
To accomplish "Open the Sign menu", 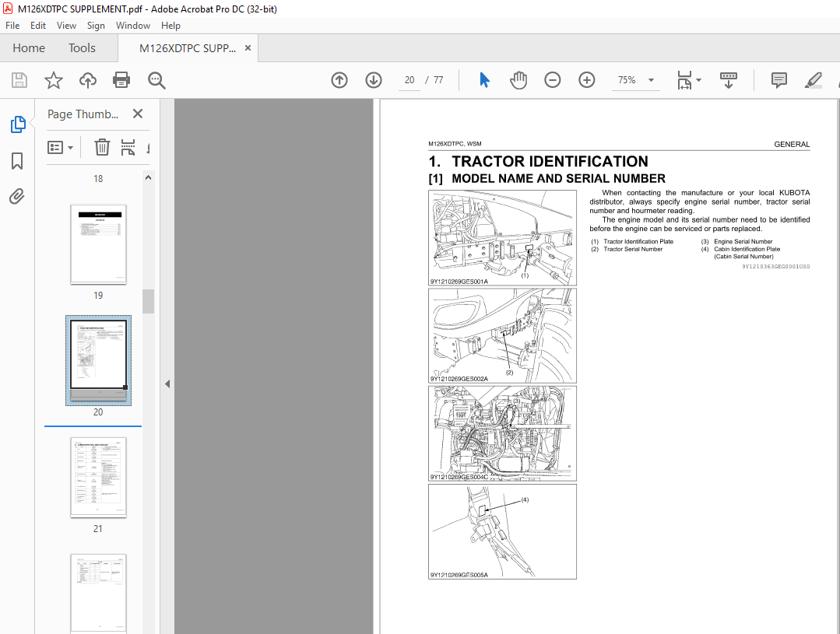I will point(96,25).
